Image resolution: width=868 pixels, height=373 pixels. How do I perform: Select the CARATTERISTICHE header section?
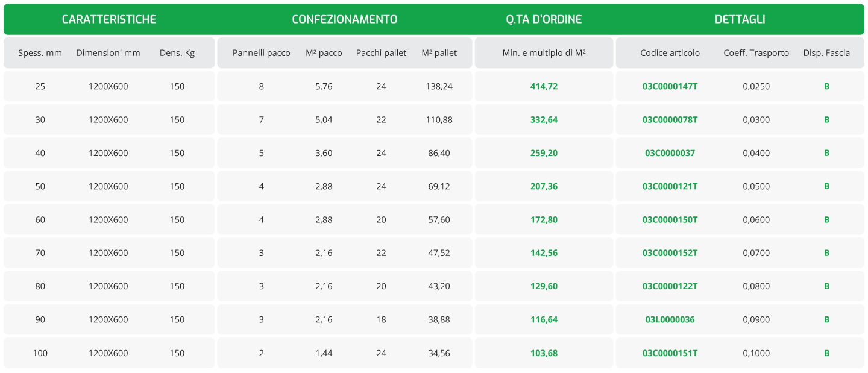click(109, 19)
